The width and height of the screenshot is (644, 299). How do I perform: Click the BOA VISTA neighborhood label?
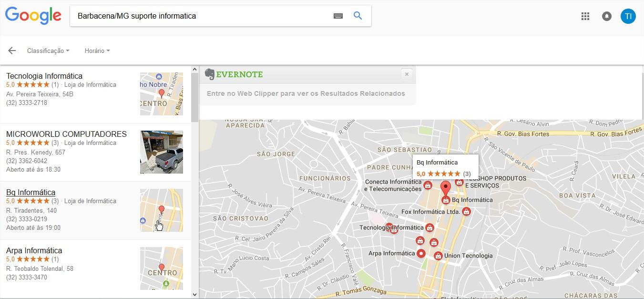[577, 196]
